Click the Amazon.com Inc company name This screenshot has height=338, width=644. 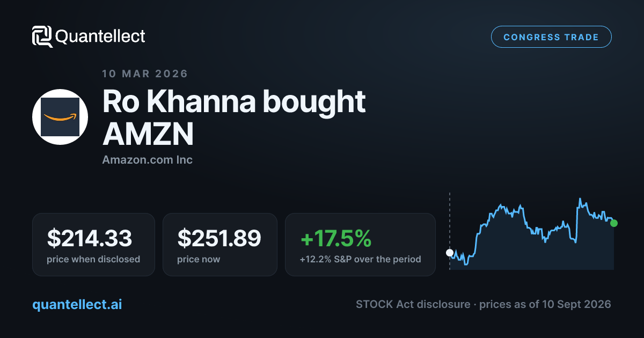pos(147,160)
